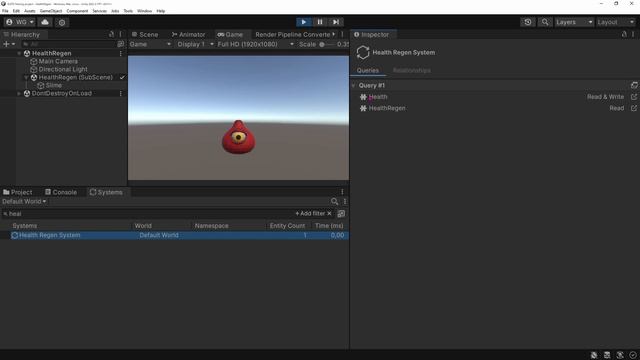Screen dimensions: 640x360
Task: Switch to the Console tab
Action: [x=61, y=192]
